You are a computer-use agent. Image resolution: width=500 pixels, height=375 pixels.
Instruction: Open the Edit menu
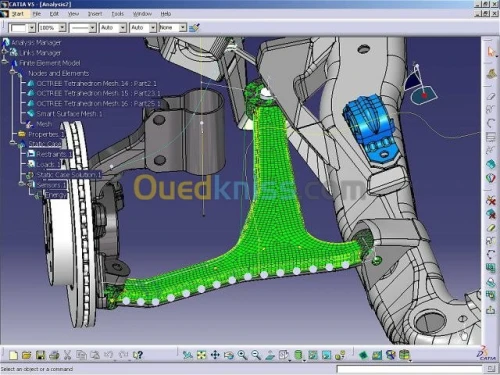click(x=54, y=14)
